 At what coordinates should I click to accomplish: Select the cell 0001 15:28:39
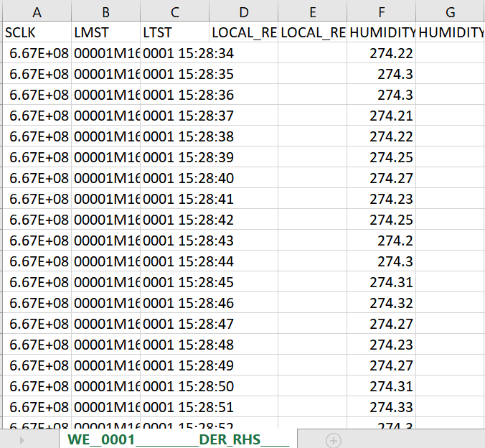pos(175,157)
